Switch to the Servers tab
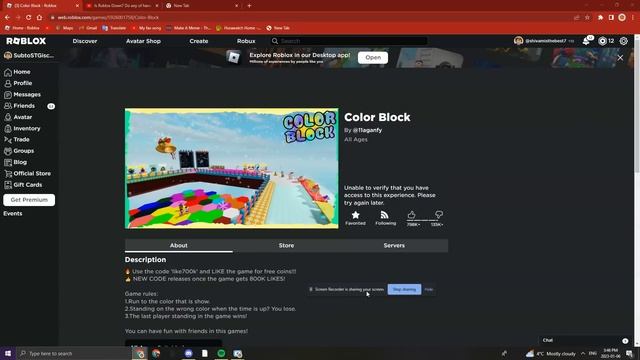 pyautogui.click(x=394, y=245)
